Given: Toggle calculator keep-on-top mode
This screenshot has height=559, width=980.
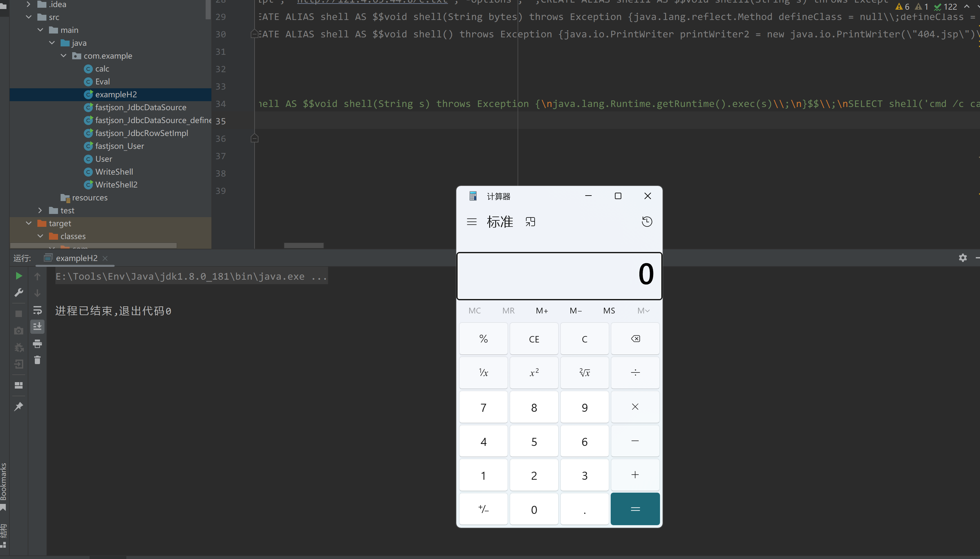Looking at the screenshot, I should click(x=530, y=222).
